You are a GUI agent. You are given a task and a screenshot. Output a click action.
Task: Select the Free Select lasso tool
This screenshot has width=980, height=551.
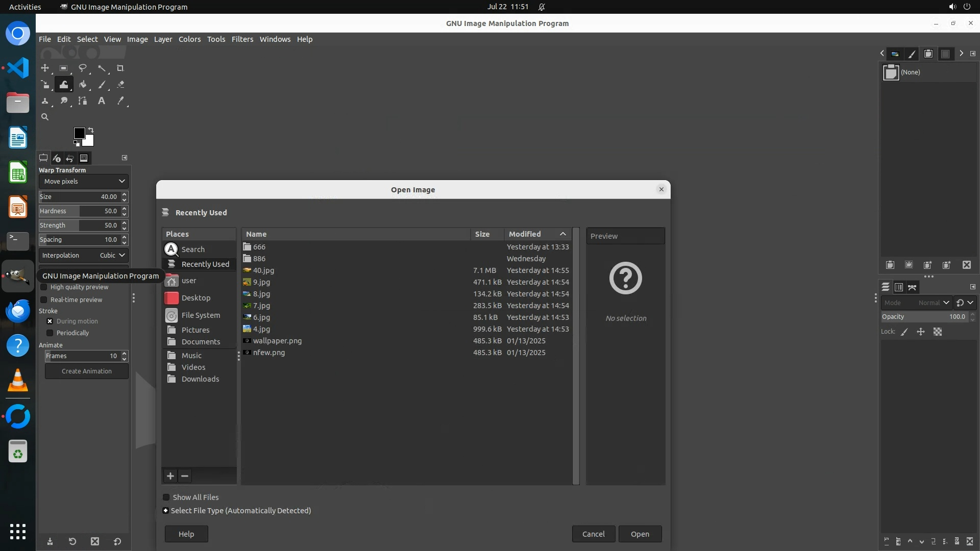(x=82, y=68)
